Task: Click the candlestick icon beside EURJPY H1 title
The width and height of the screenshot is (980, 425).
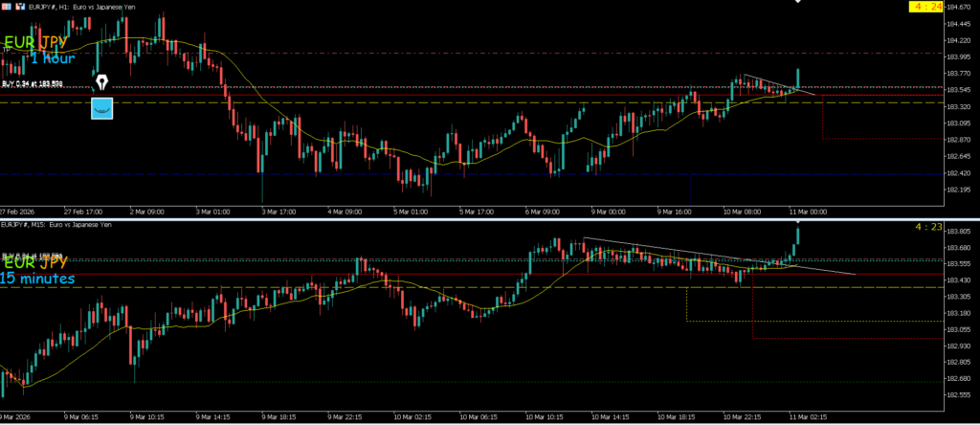Action: click(21, 6)
